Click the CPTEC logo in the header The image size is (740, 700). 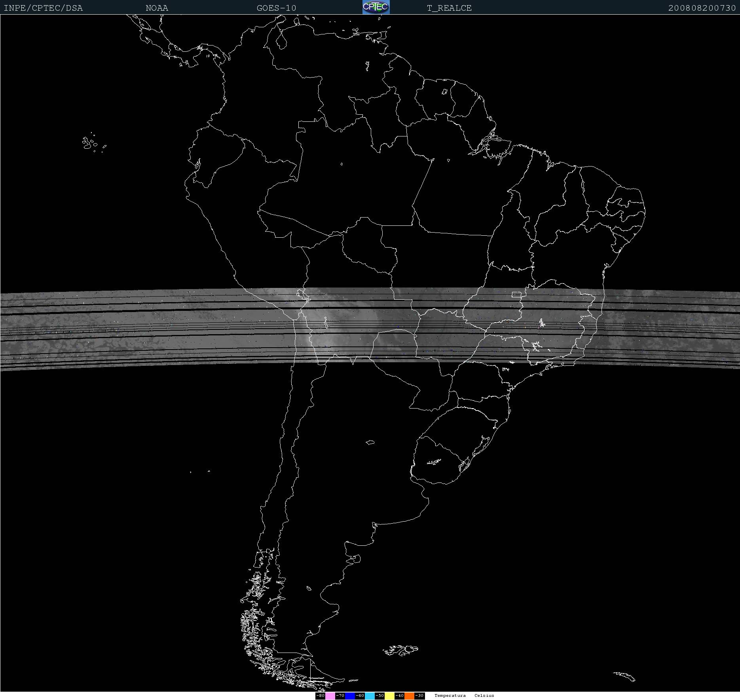pyautogui.click(x=376, y=7)
